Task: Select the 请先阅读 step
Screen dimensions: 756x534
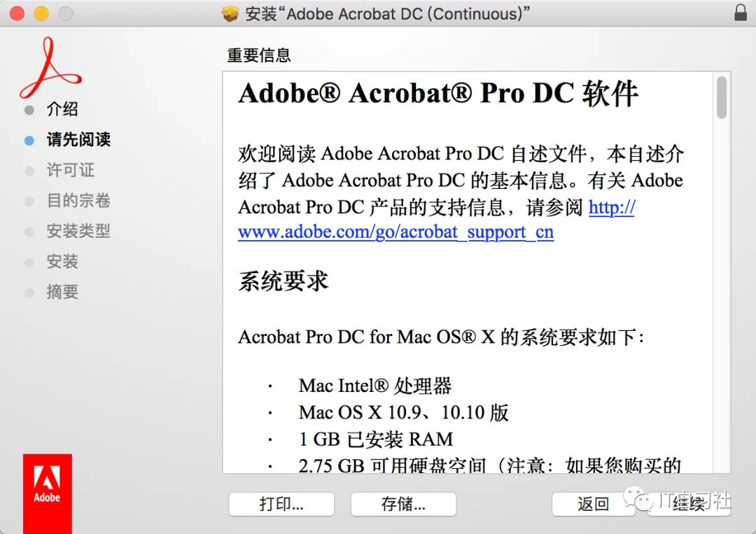Action: (x=78, y=140)
